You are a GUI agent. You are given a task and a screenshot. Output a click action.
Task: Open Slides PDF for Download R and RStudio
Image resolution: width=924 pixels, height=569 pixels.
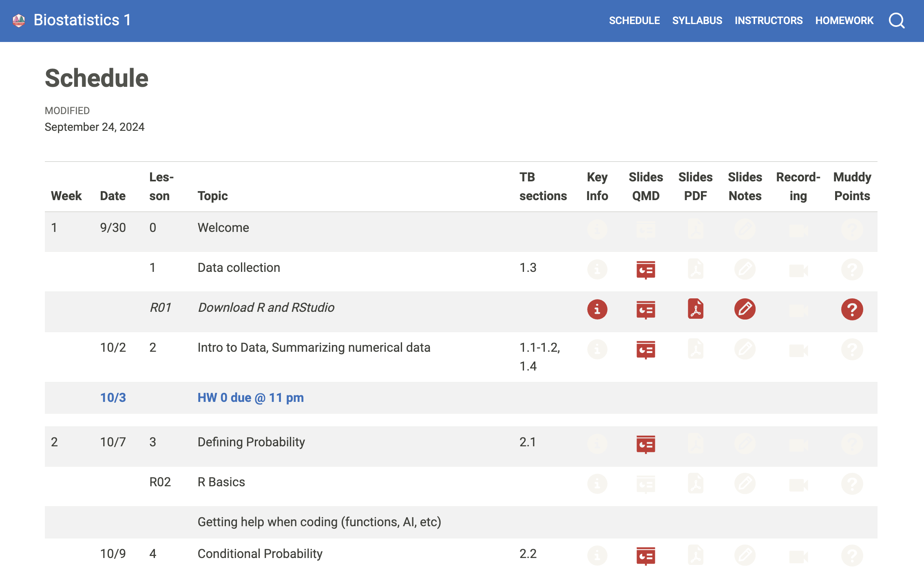click(x=695, y=309)
